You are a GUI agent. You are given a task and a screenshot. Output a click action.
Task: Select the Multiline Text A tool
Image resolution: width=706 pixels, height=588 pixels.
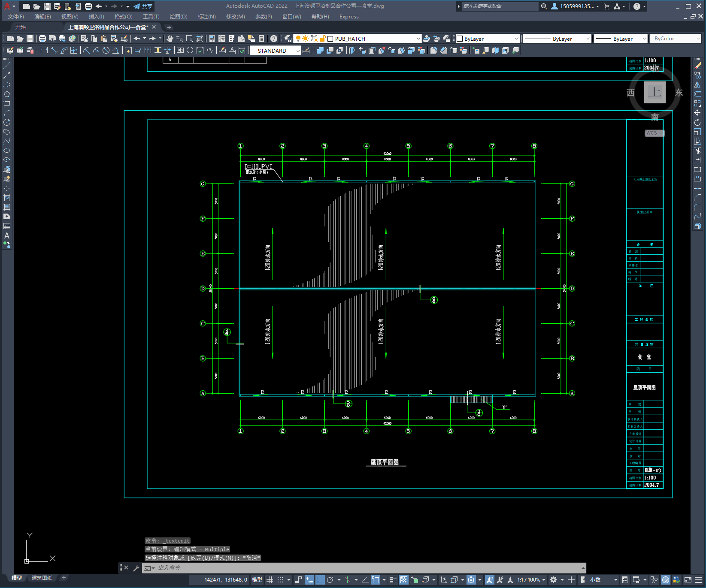(x=7, y=235)
